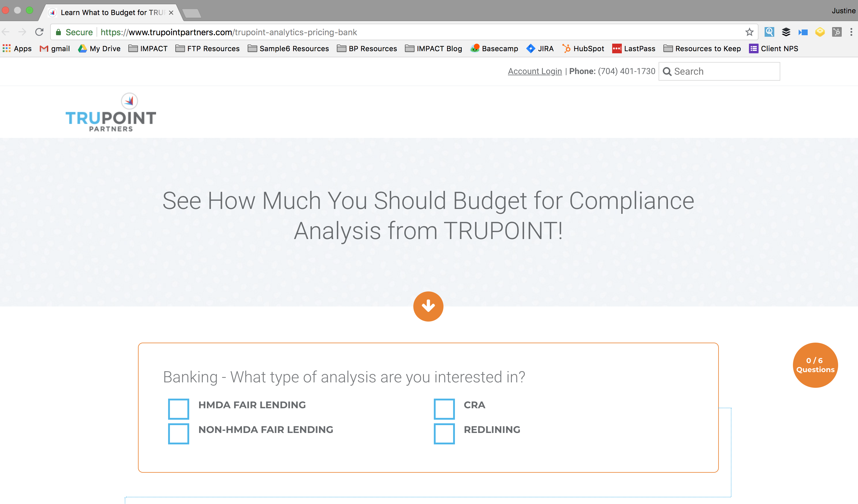Expand the FTP Resources bookmarks folder

point(207,49)
